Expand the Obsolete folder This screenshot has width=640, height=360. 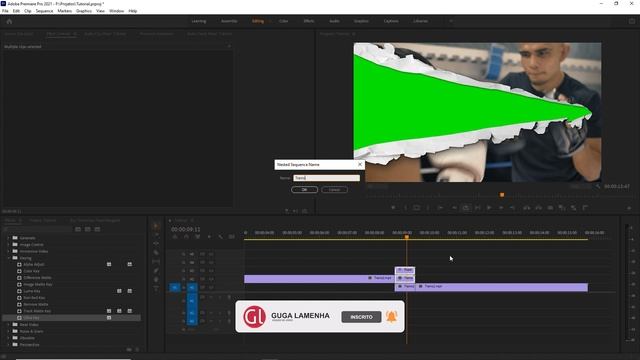(8, 338)
